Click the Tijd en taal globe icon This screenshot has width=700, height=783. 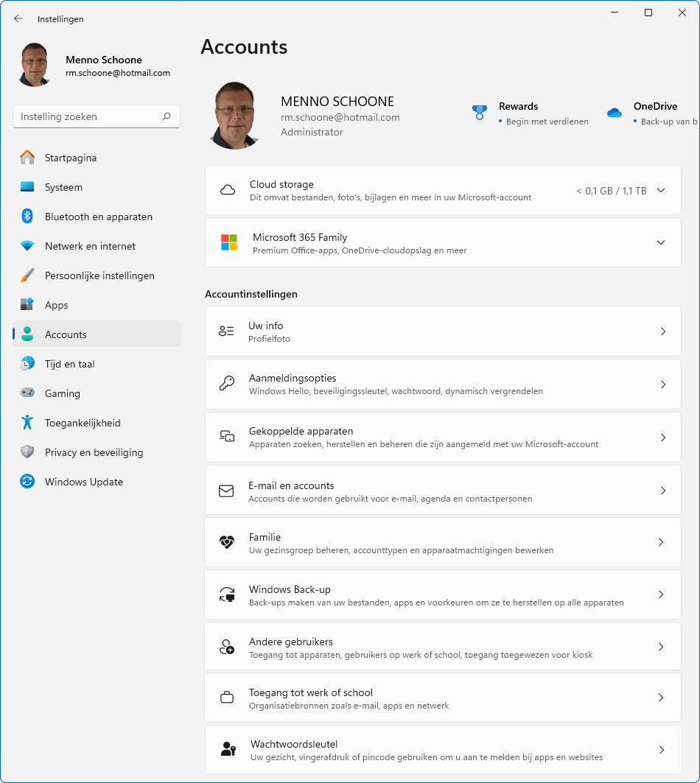tap(27, 363)
